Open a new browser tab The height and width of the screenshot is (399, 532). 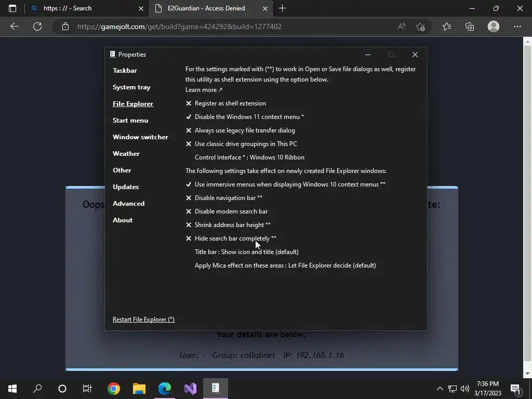point(282,8)
